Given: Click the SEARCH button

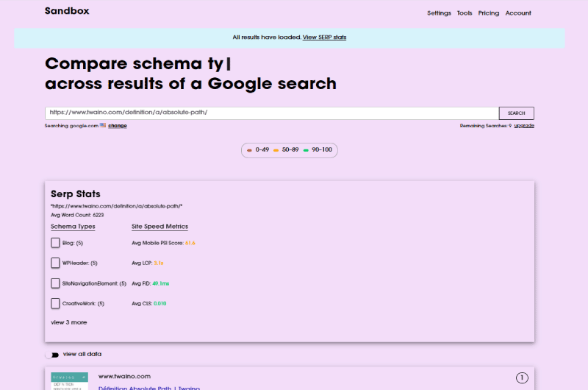Looking at the screenshot, I should click(517, 113).
